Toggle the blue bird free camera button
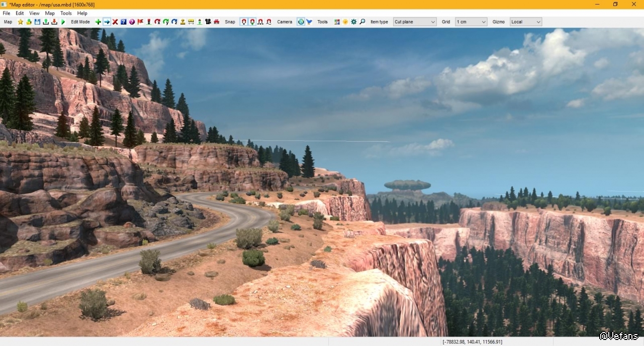Viewport: 644px width, 346px height. pyautogui.click(x=309, y=22)
